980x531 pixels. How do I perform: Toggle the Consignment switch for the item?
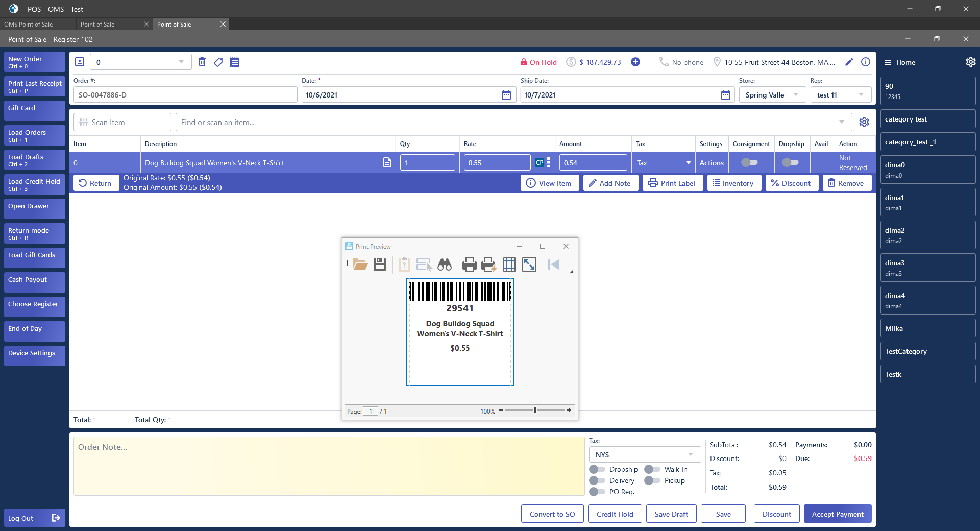749,163
